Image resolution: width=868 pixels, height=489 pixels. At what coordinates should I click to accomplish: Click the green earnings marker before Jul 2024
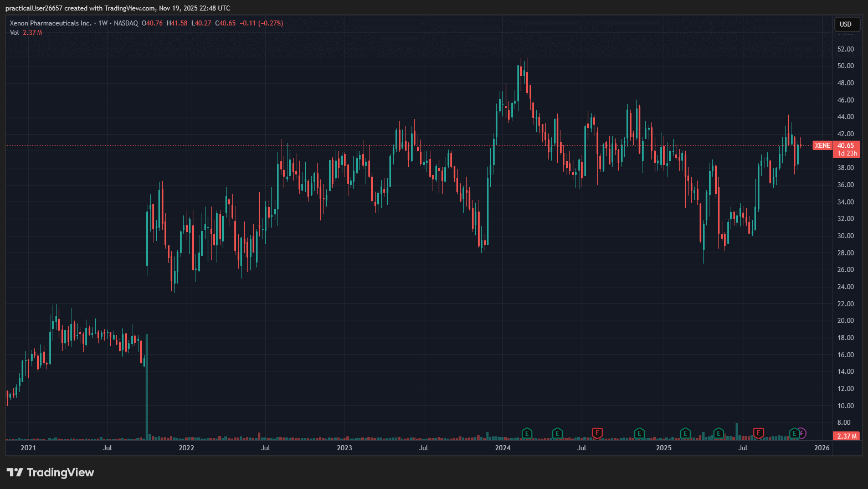pyautogui.click(x=557, y=433)
